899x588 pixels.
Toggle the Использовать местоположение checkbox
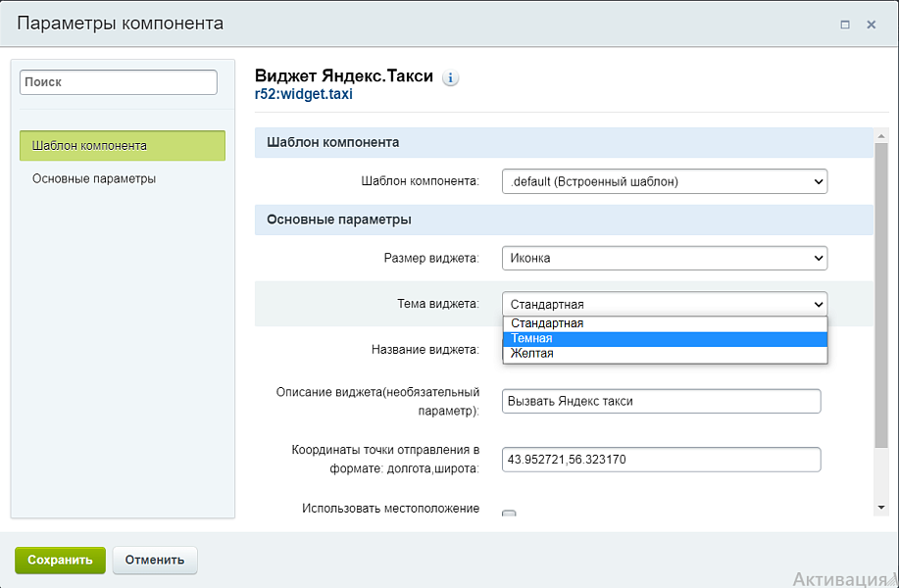point(509,513)
